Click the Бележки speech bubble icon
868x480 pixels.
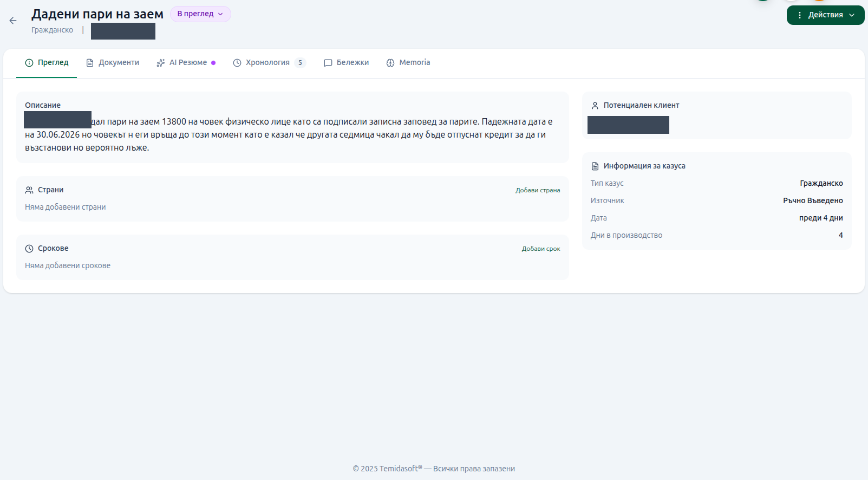[328, 63]
